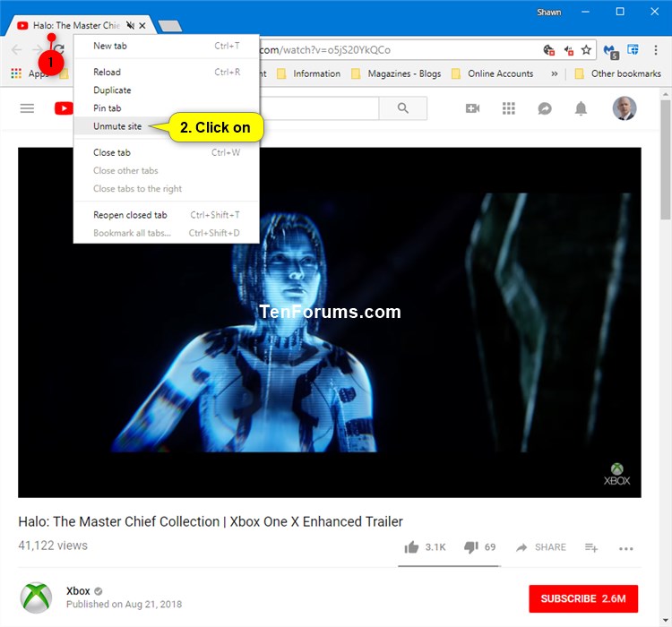Close the Halo YouTube tab
Viewport: 672px width, 627px height.
(142, 26)
